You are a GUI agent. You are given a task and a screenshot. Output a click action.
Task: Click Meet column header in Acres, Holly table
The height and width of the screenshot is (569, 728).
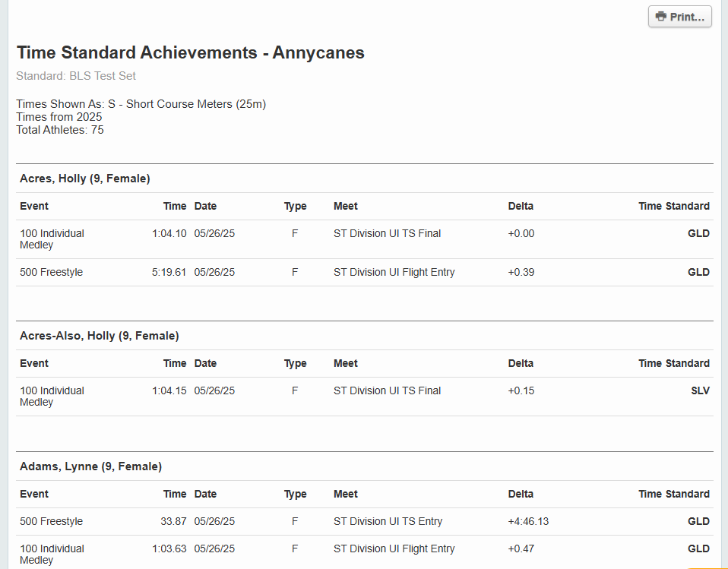346,206
